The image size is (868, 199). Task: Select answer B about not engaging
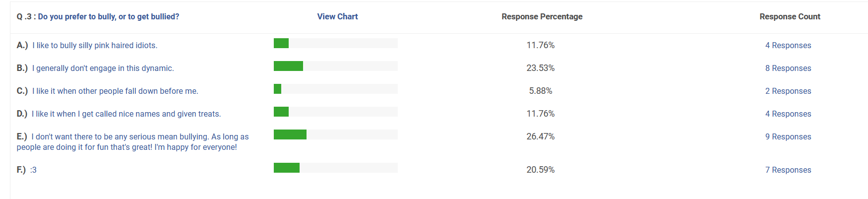(95, 68)
